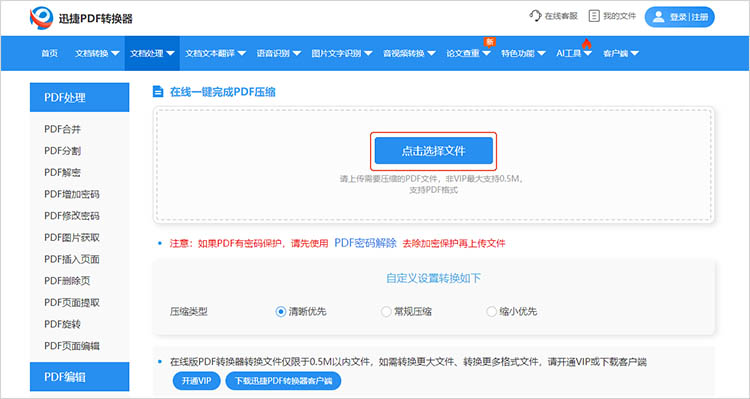Open the 在线客服 link text

[x=562, y=16]
